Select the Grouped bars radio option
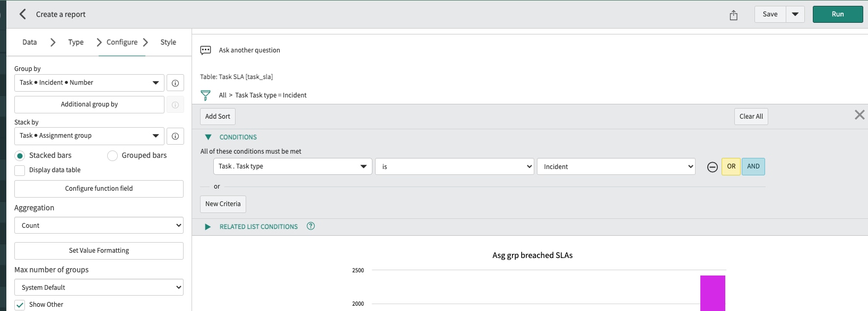 (x=112, y=156)
